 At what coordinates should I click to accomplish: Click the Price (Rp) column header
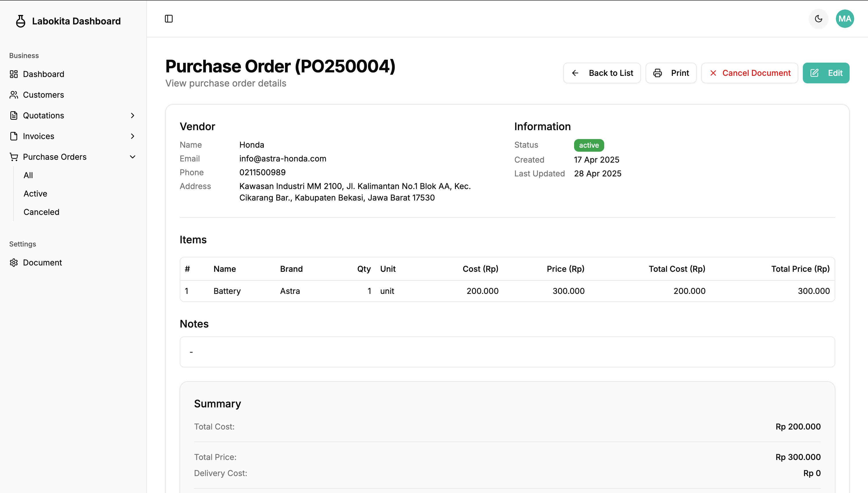pos(565,269)
